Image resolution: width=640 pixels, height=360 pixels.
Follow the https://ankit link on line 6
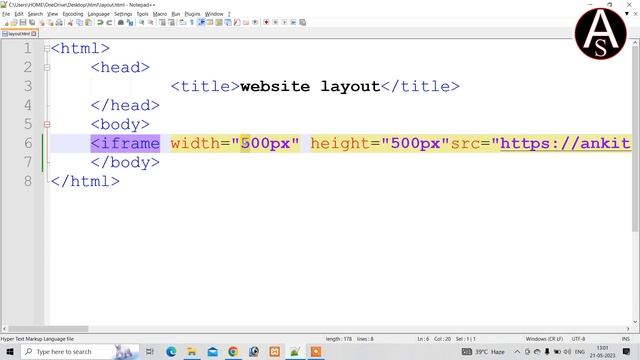(565, 143)
